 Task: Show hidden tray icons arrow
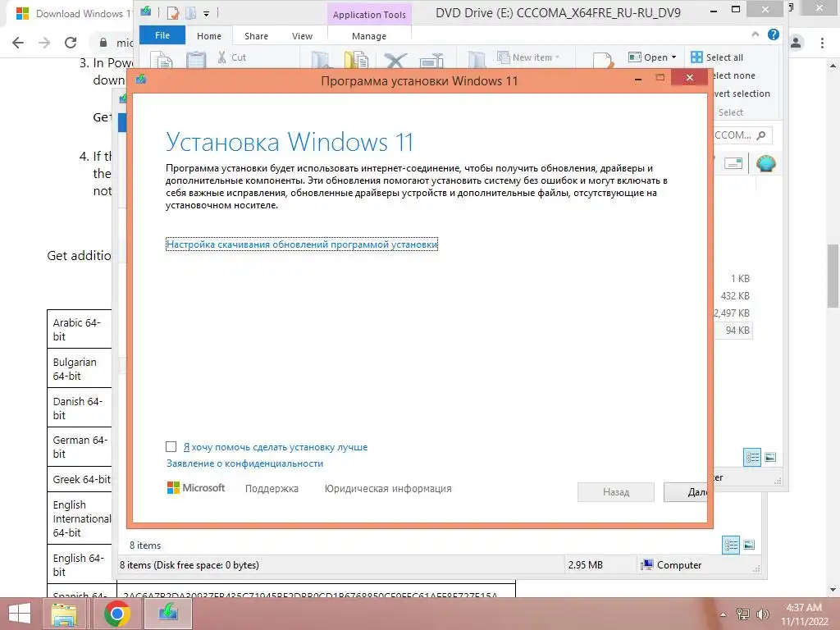pos(723,614)
